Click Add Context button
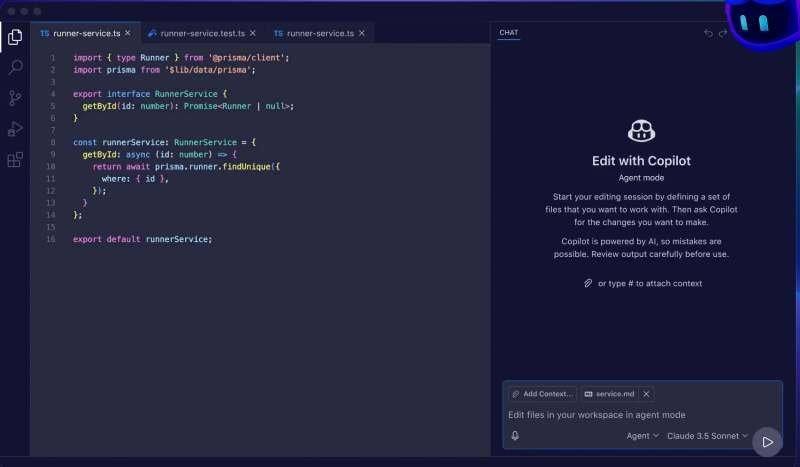Screen dimensions: 800x467 click(542, 394)
